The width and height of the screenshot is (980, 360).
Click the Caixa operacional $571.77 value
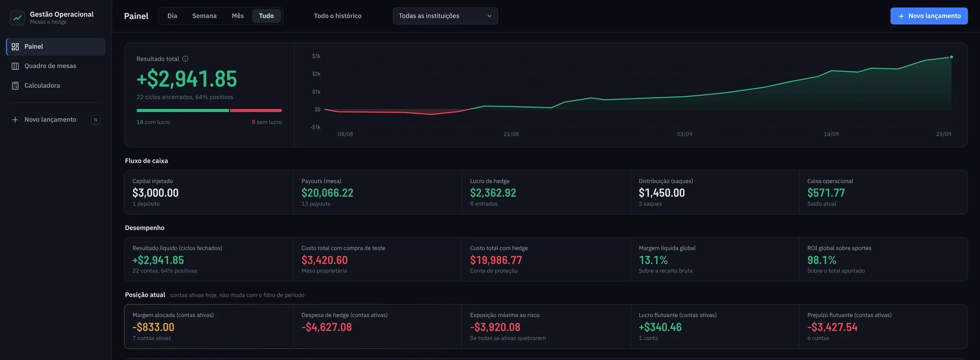pyautogui.click(x=826, y=193)
